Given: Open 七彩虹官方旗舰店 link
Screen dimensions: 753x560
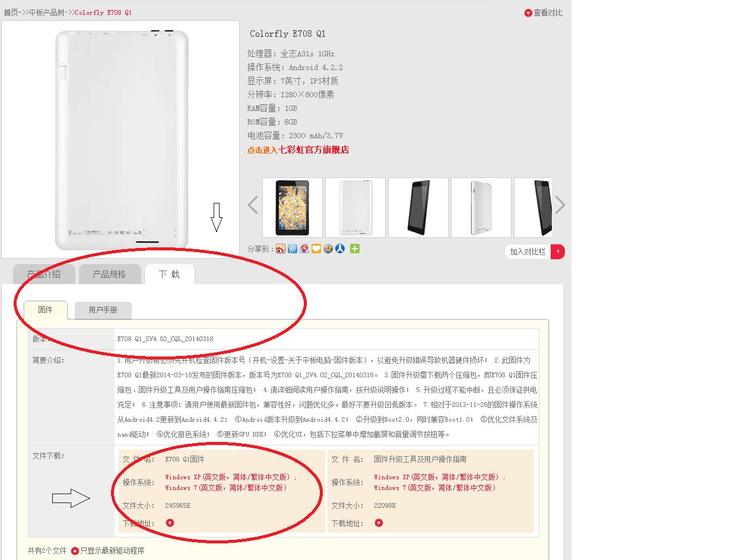Looking at the screenshot, I should [x=314, y=151].
